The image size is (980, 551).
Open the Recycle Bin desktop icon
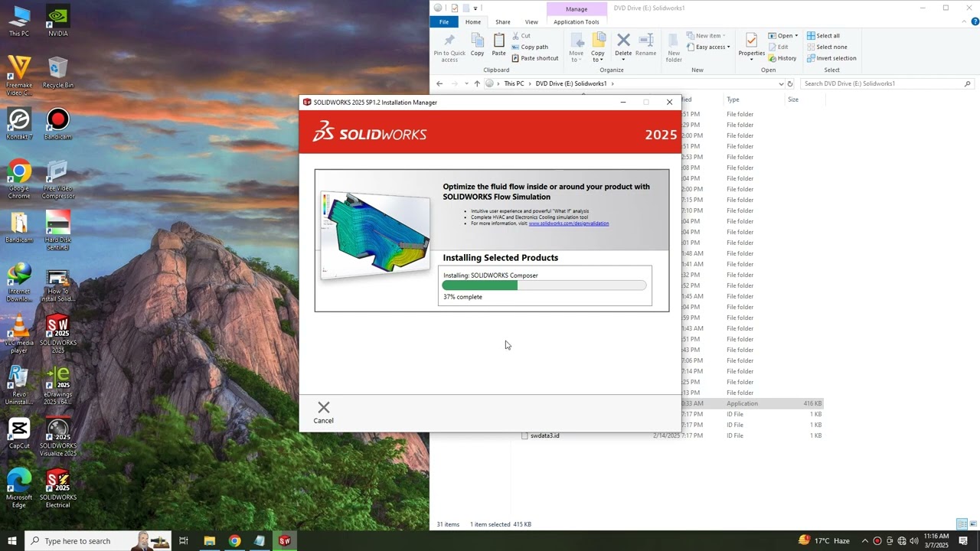58,73
